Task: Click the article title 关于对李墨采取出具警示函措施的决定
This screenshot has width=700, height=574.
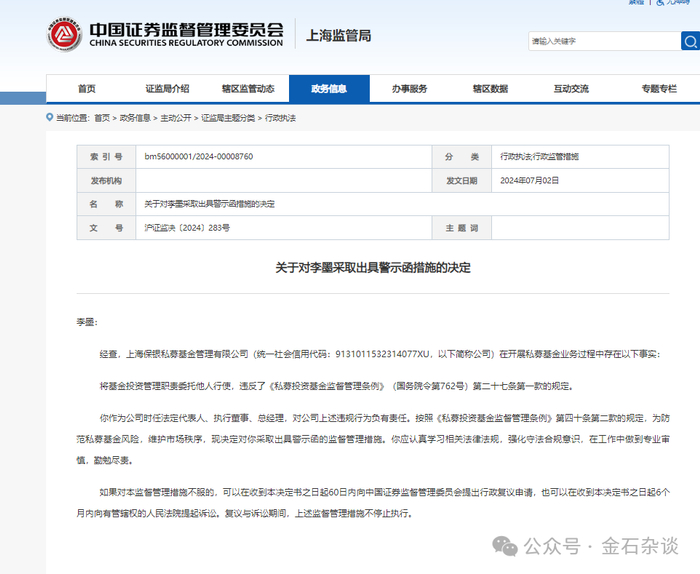Action: (x=372, y=268)
